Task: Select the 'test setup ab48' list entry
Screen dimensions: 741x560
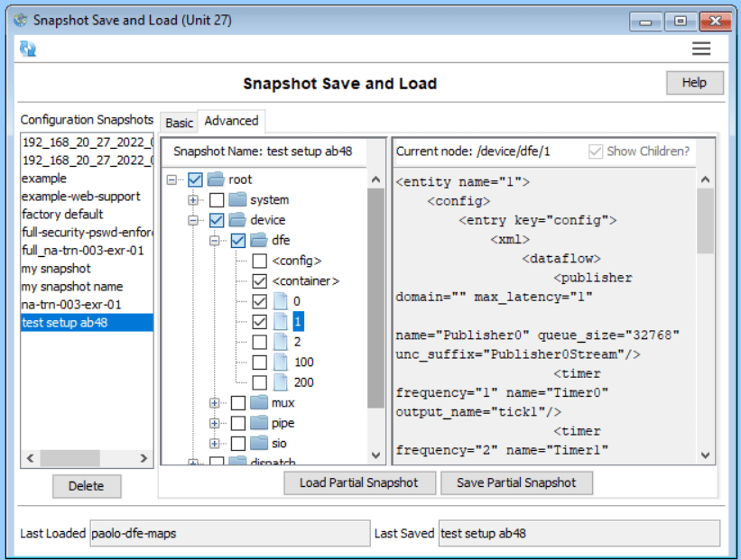Action: (87, 323)
